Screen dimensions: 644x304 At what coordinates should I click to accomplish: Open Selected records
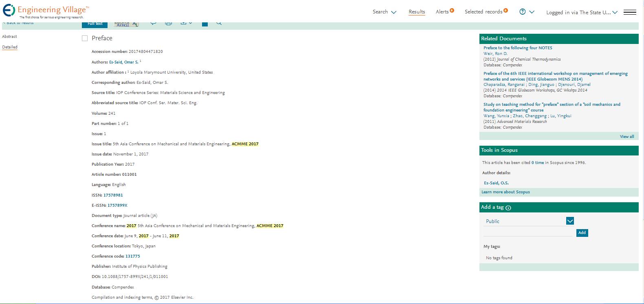tap(486, 11)
